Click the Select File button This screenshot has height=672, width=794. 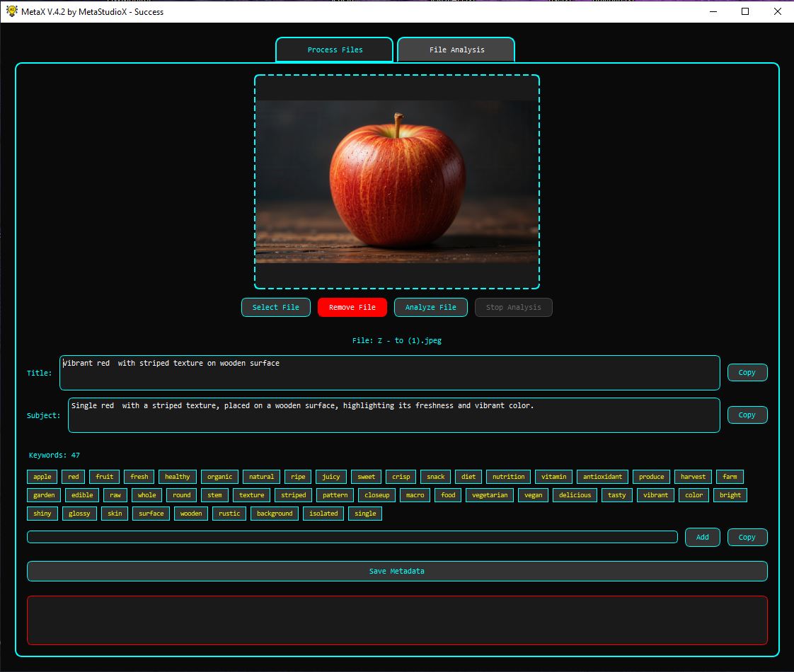coord(276,307)
